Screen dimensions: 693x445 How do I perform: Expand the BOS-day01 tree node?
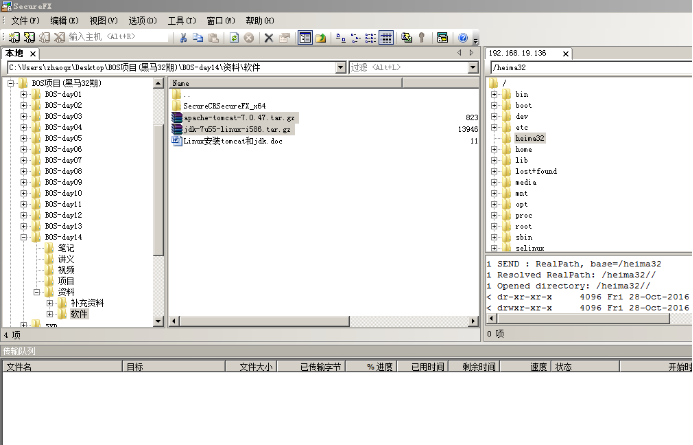click(x=24, y=94)
